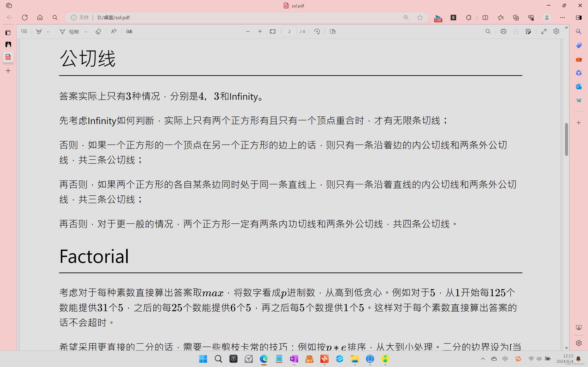
Task: Select the highlighter tool
Action: click(40, 31)
